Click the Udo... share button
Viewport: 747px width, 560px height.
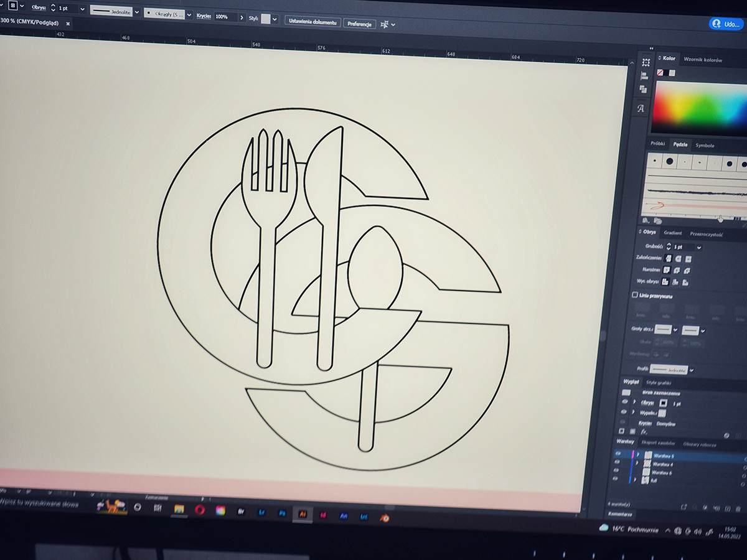point(726,24)
